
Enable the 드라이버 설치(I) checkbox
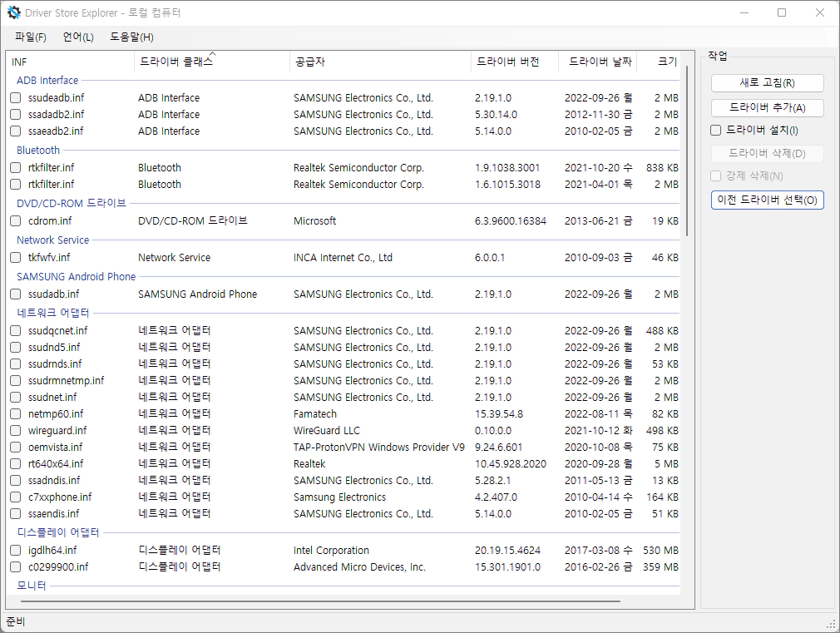point(716,131)
